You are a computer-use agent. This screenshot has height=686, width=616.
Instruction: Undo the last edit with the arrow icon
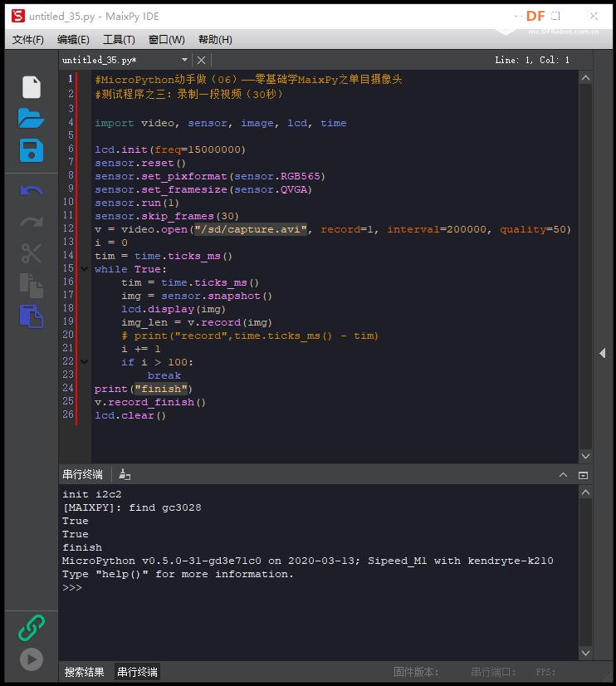[31, 191]
